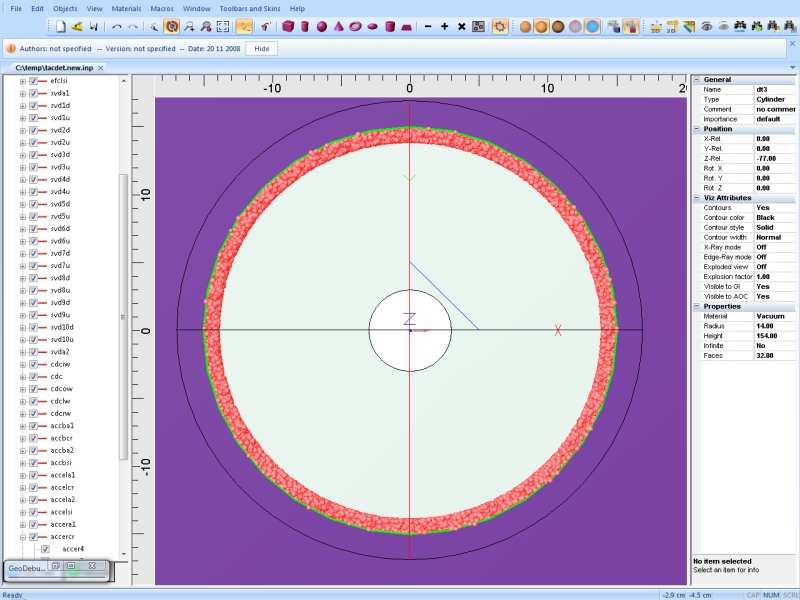This screenshot has height=600, width=800.
Task: Uncheck the svda2 visibility checkbox
Action: click(33, 352)
